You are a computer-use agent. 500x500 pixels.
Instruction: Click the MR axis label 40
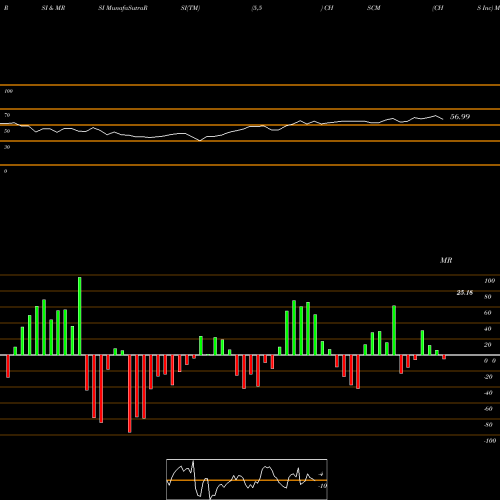(488, 329)
